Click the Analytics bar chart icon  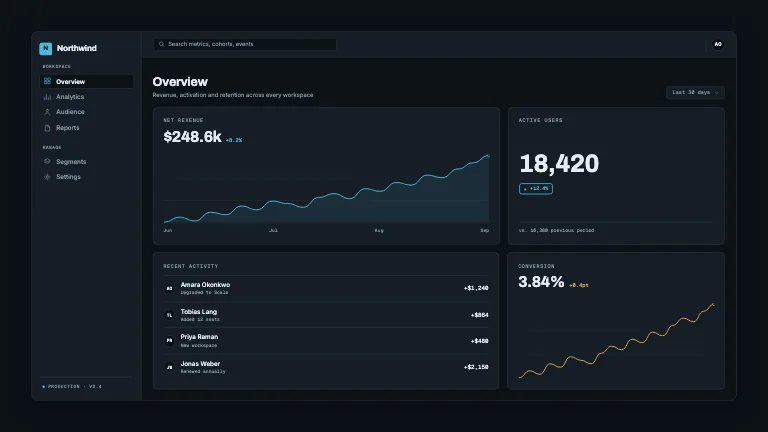[x=47, y=97]
